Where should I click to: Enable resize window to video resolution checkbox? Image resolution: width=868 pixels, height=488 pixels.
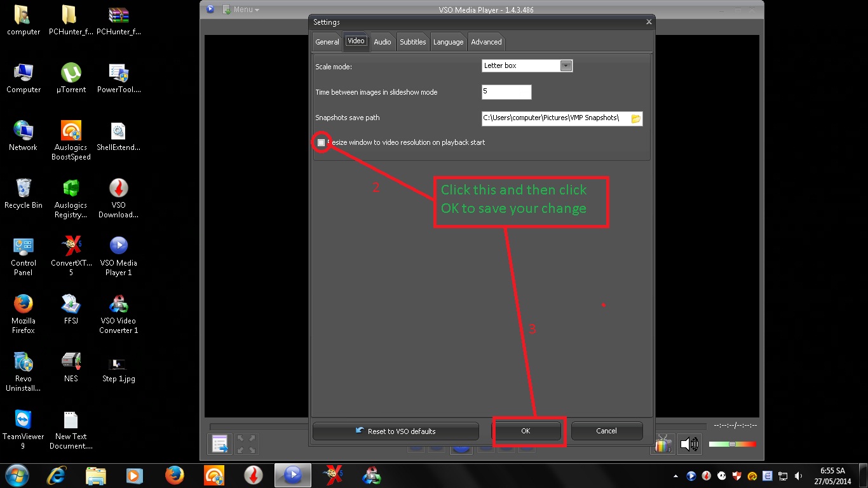(321, 142)
